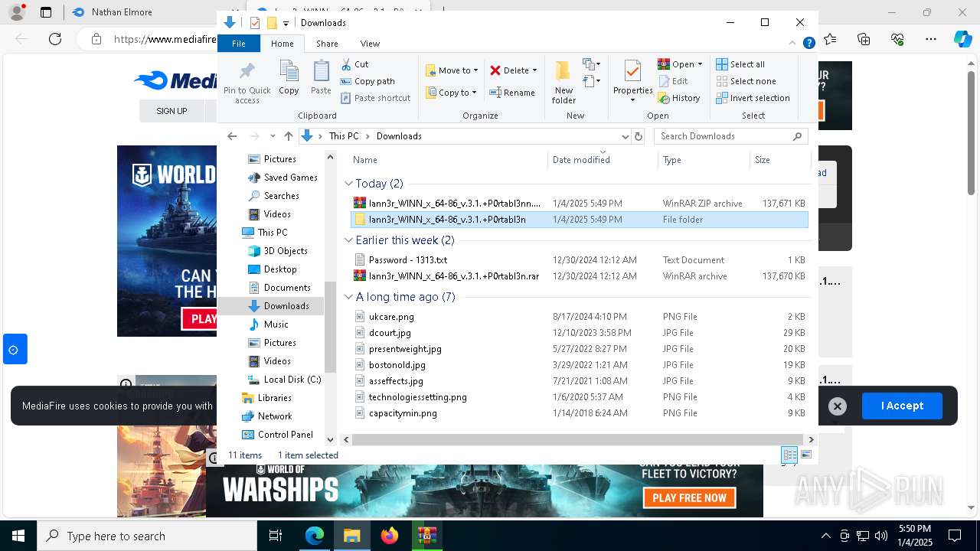980x551 pixels.
Task: Click the Up one level arrow
Action: pyautogui.click(x=288, y=136)
